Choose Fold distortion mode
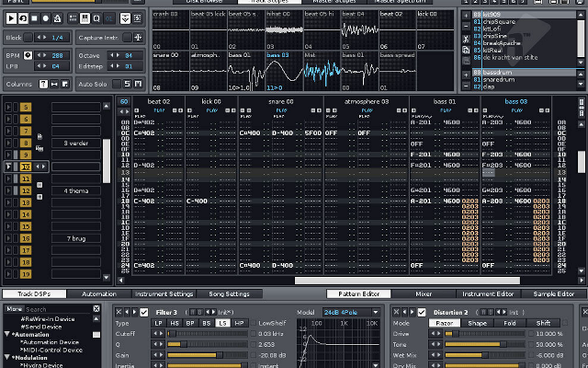The width and height of the screenshot is (588, 368). pos(510,323)
